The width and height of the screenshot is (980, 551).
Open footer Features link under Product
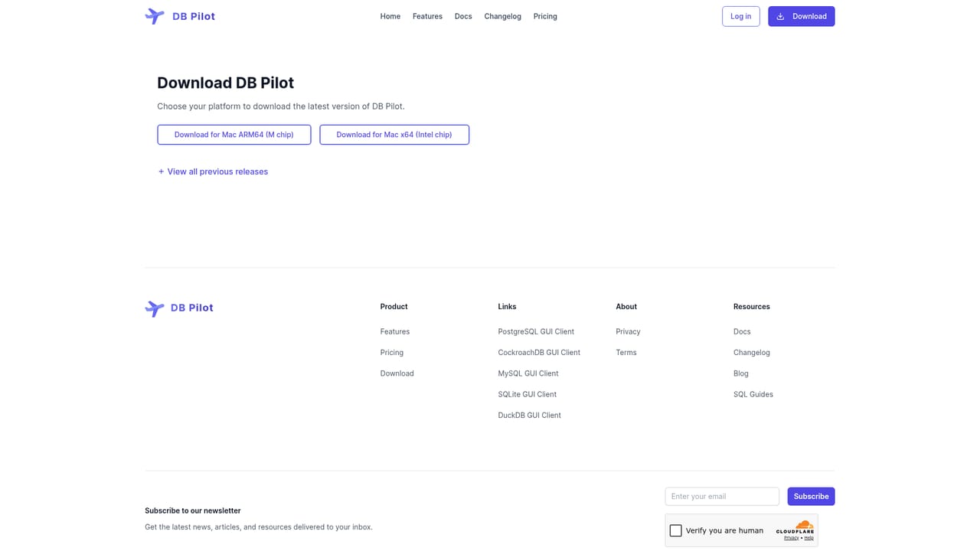395,331
